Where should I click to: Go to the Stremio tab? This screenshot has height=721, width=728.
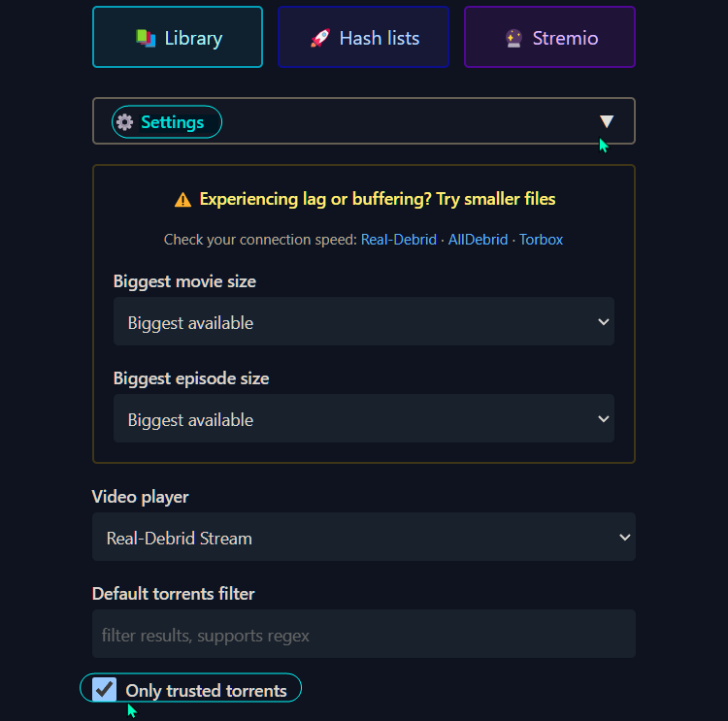click(549, 37)
